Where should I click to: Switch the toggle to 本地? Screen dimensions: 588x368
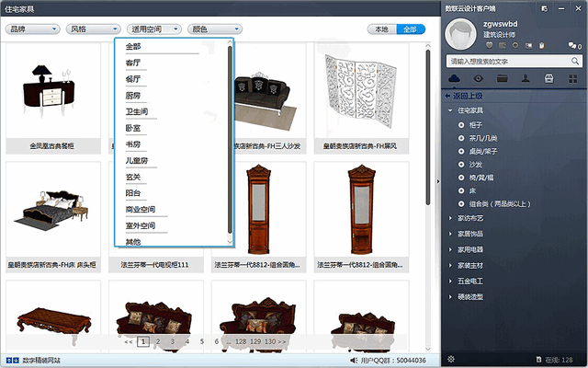[x=382, y=29]
